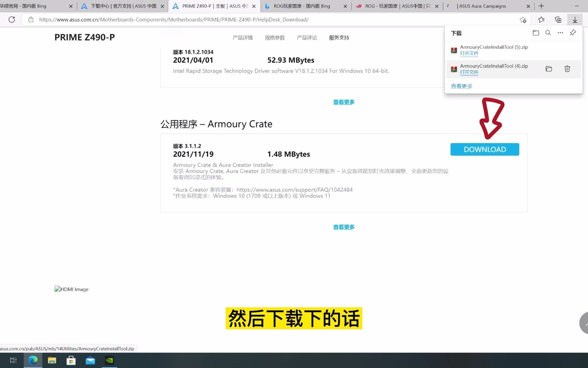Image resolution: width=588 pixels, height=368 pixels.
Task: Click the ArmouryCrateInstallTool (5).zip file icon
Action: tap(454, 50)
